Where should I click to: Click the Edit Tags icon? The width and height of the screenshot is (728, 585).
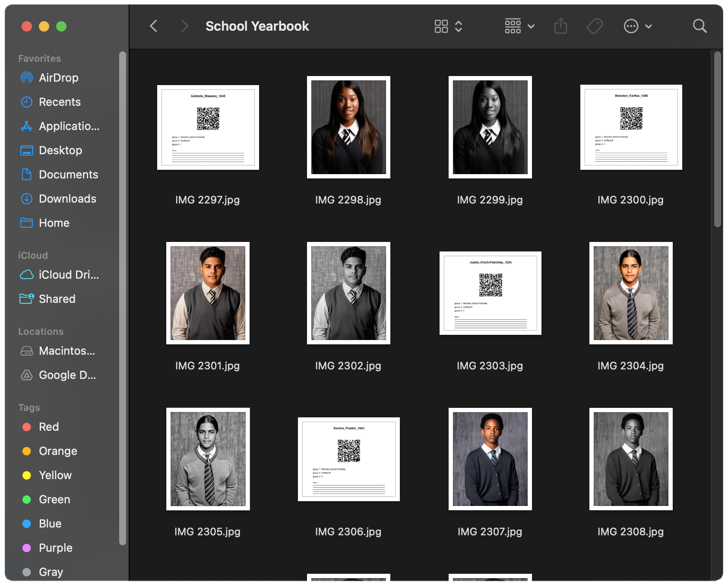point(595,26)
